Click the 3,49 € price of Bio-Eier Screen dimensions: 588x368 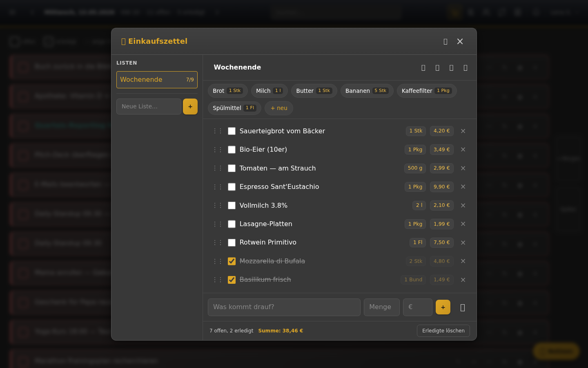(x=442, y=150)
